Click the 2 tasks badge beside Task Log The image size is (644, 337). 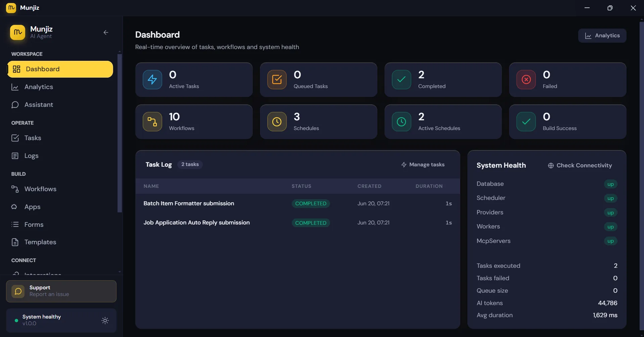190,164
